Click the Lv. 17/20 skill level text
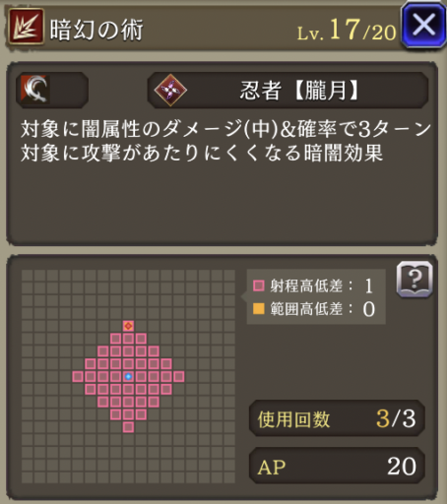447x504 pixels. [347, 31]
